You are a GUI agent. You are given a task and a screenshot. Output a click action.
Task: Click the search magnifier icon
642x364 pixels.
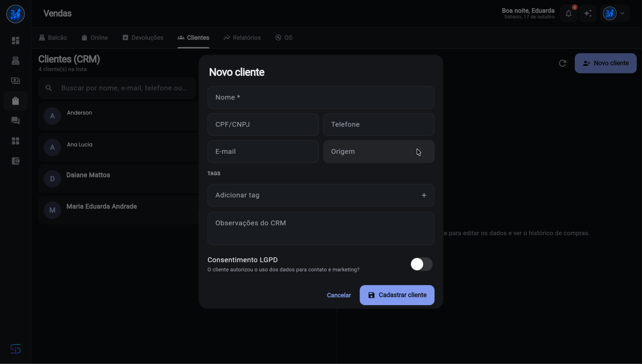49,88
